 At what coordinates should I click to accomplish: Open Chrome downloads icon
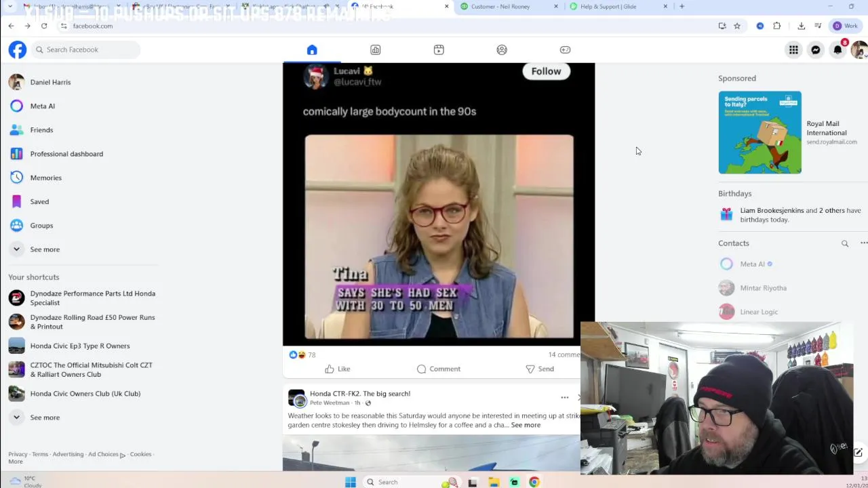click(801, 26)
